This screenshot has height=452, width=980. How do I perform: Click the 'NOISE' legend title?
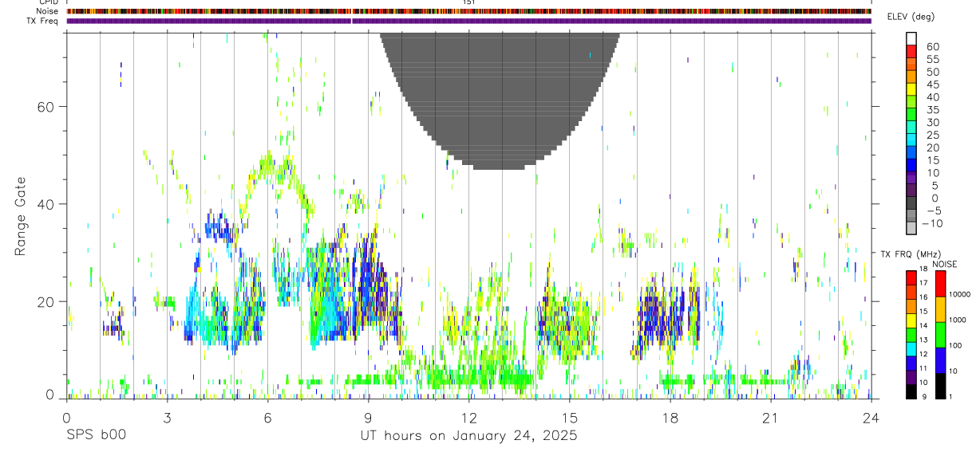point(944,264)
